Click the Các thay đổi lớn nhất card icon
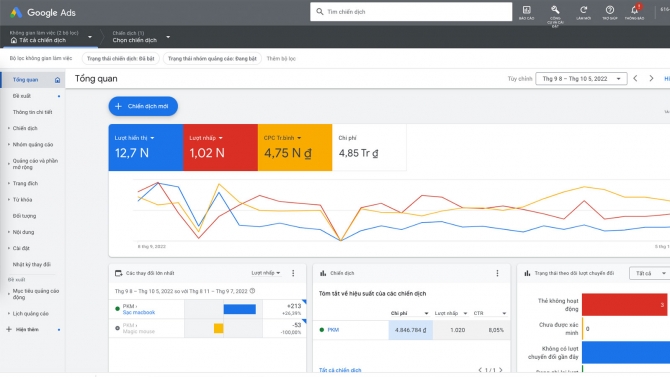The width and height of the screenshot is (670, 377). coord(118,273)
